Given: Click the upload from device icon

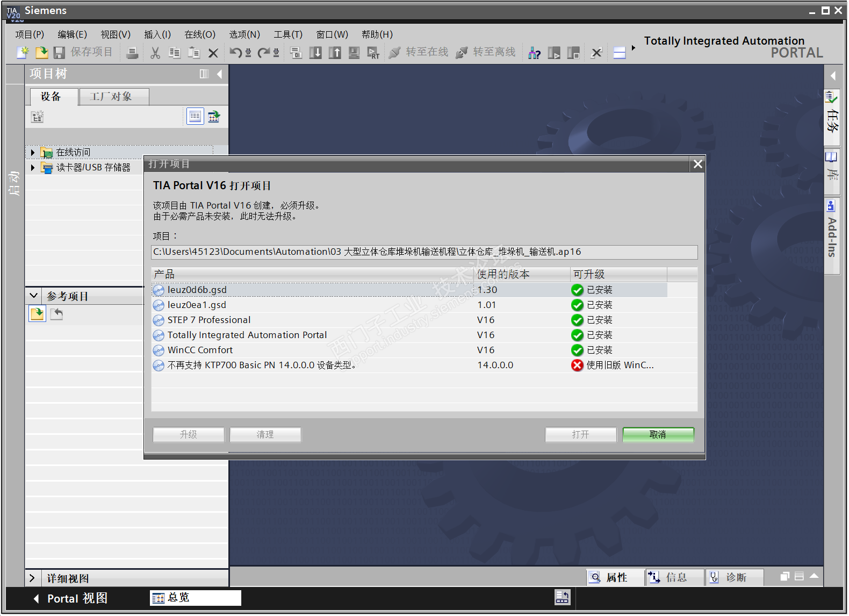Looking at the screenshot, I should pyautogui.click(x=335, y=53).
